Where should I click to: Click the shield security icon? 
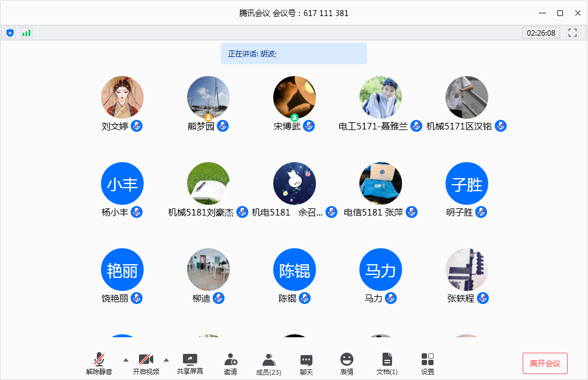pyautogui.click(x=10, y=33)
